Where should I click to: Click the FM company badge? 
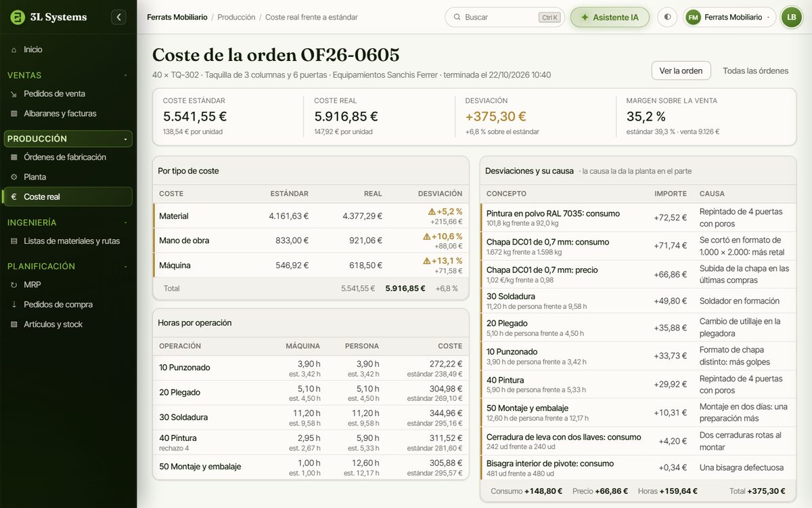click(693, 17)
